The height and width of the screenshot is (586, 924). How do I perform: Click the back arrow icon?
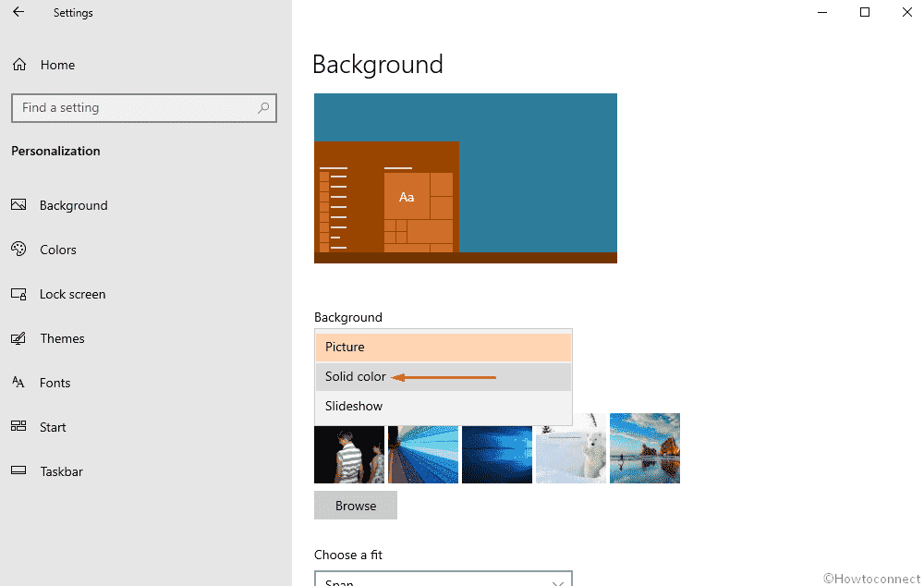coord(18,12)
